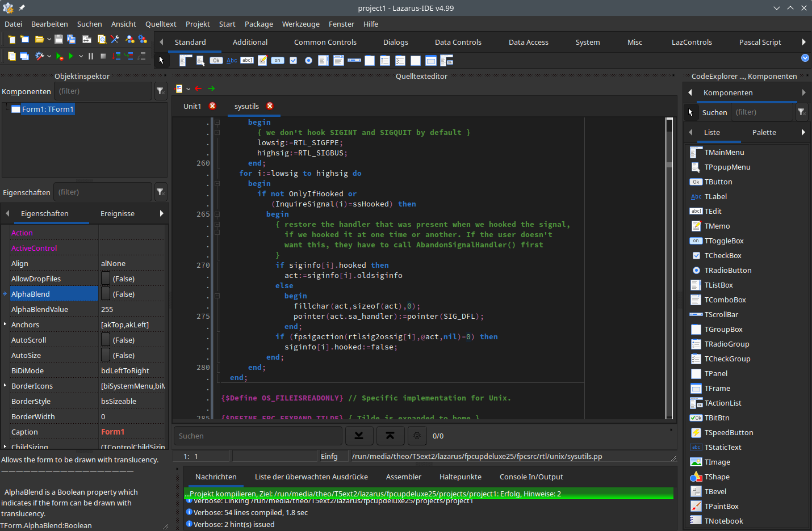Open the dropdown arrow next to open file
This screenshot has width=812, height=531.
click(x=49, y=39)
